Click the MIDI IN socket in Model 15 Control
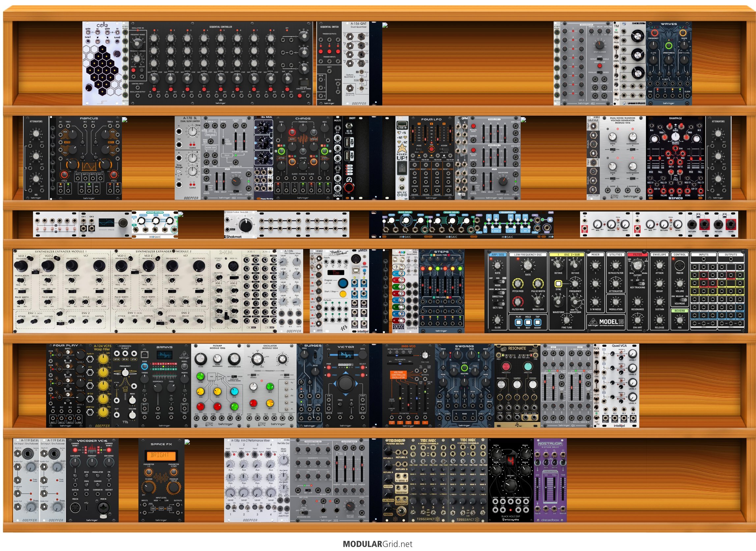 point(680,266)
